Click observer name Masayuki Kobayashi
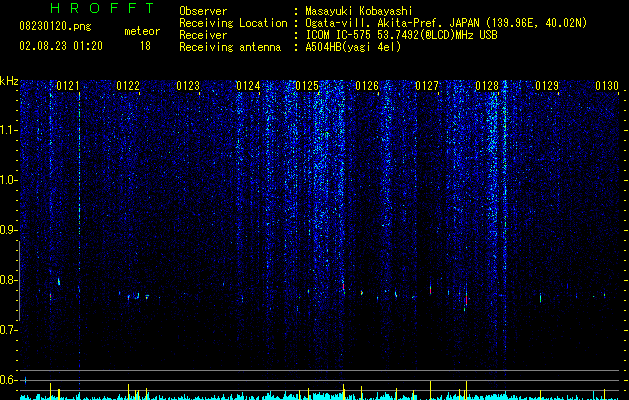 (x=359, y=11)
